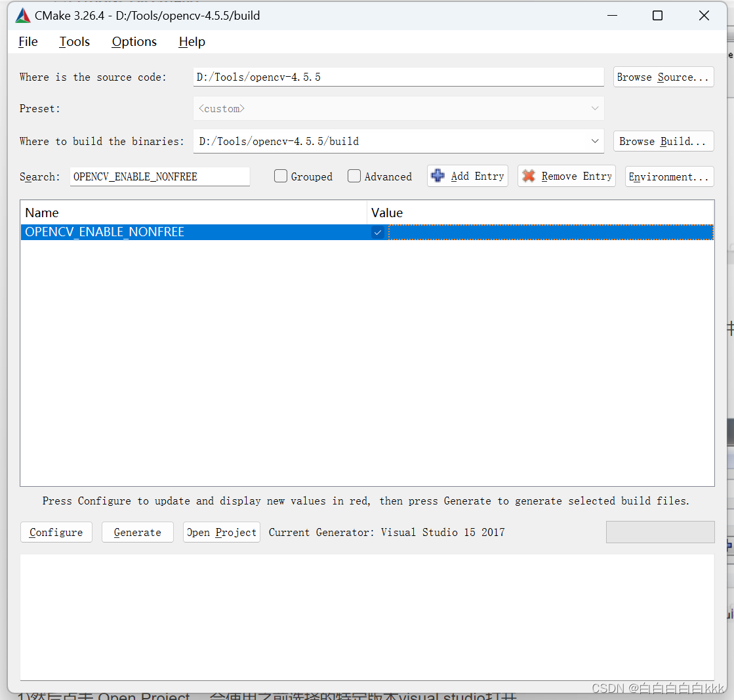Focus the Search input field
The width and height of the screenshot is (734, 700).
tap(159, 176)
